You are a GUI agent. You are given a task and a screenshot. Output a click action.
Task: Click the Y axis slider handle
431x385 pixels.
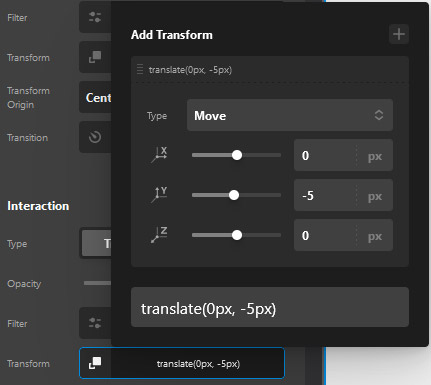234,195
